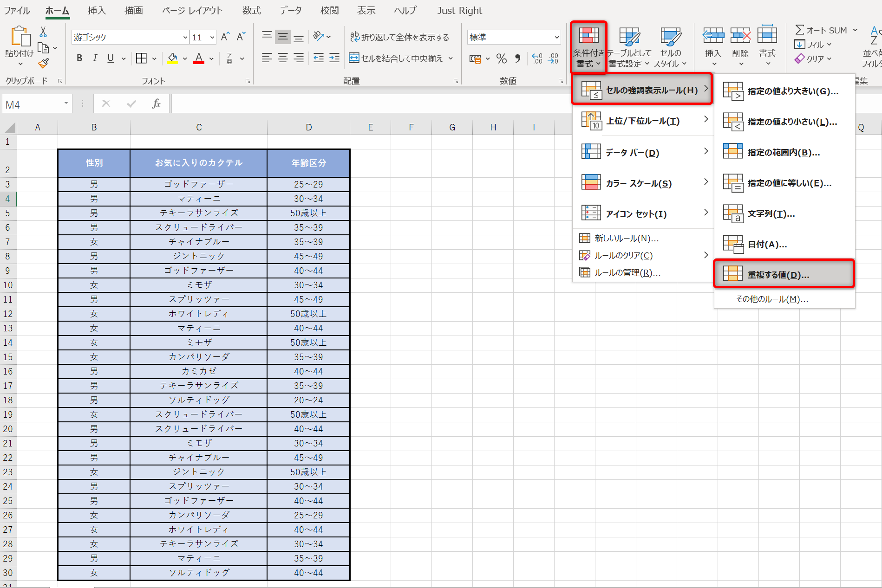Click the increase decimal icon
This screenshot has height=588, width=882.
pyautogui.click(x=537, y=58)
